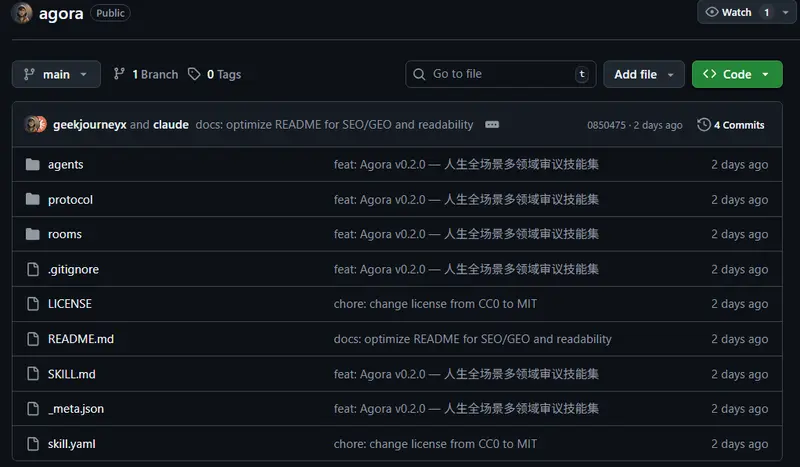Click the LICENSE file icon
This screenshot has width=800, height=467.
click(33, 304)
